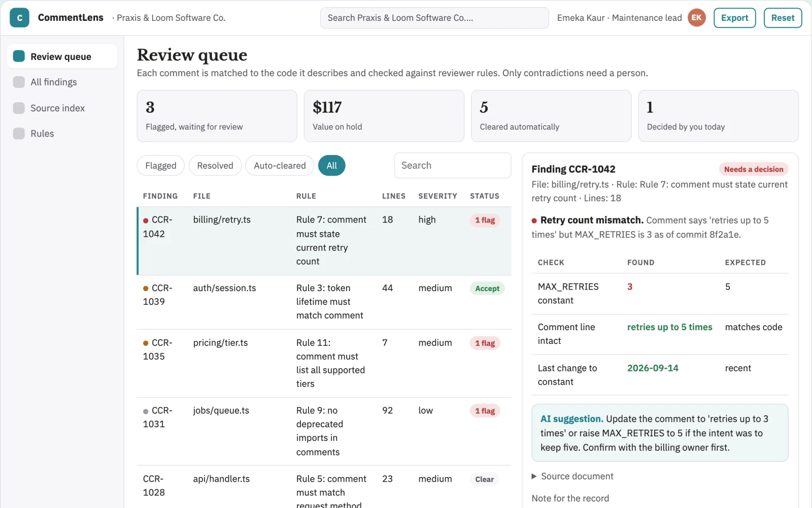Viewport: 812px width, 508px height.
Task: Click the Accept status badge
Action: pyautogui.click(x=487, y=289)
